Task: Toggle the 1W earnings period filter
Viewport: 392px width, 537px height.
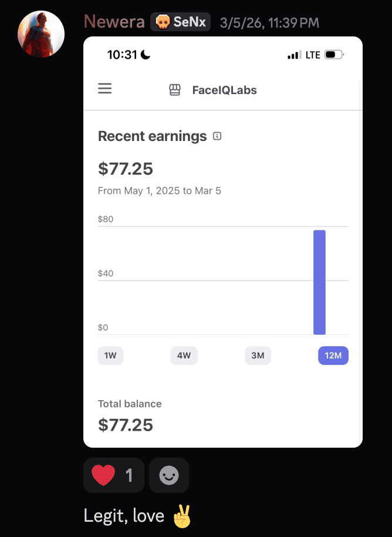Action: [110, 355]
